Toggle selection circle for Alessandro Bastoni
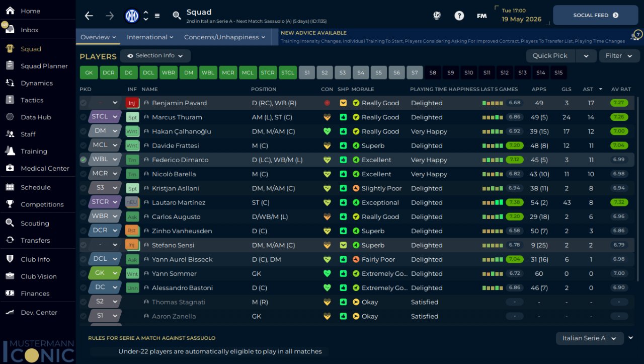 (x=83, y=288)
